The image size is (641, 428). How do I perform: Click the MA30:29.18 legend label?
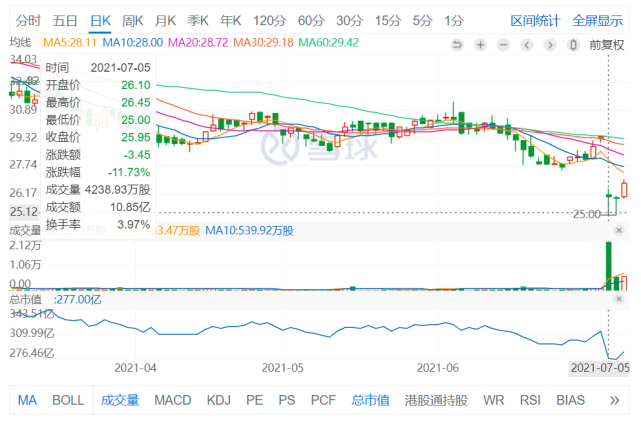tap(263, 43)
